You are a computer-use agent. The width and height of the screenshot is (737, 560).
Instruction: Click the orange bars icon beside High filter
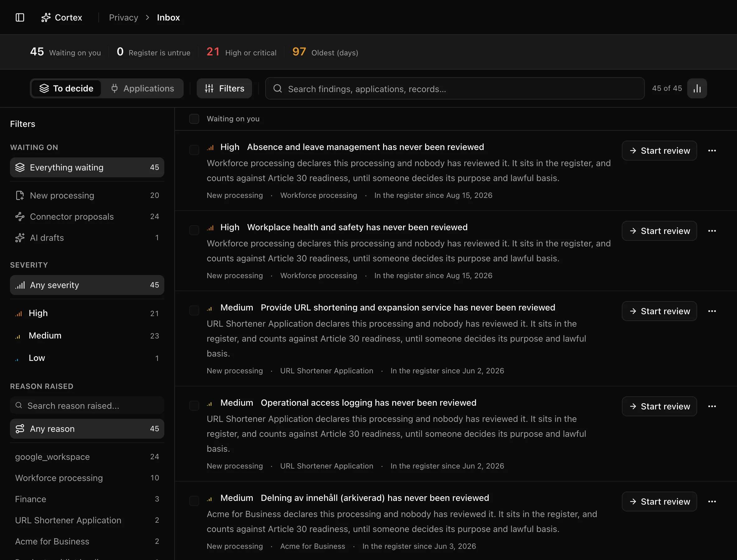tap(19, 313)
